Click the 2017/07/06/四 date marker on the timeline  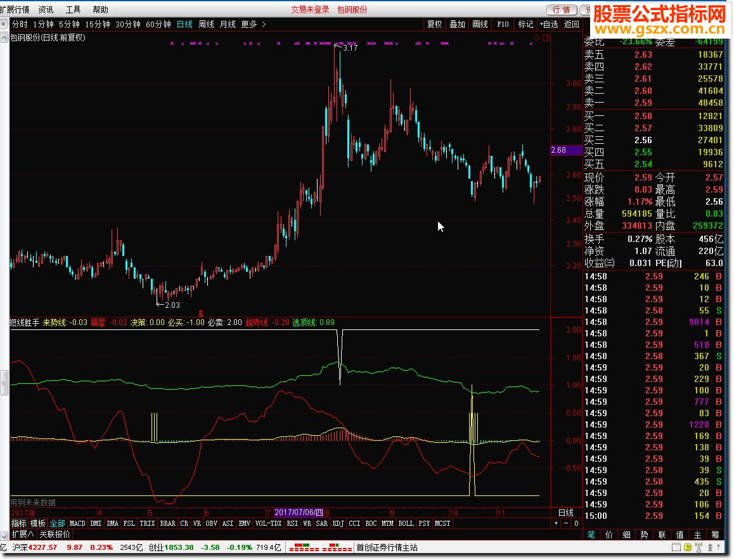click(x=299, y=512)
